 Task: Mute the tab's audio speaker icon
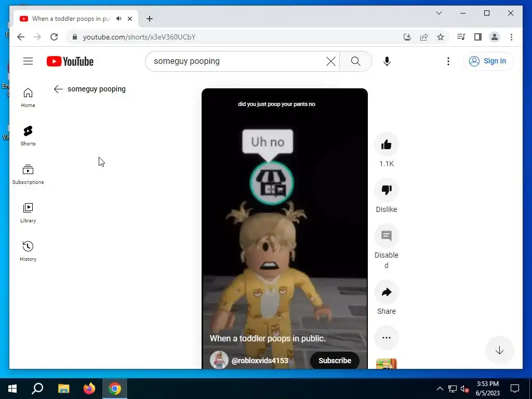pyautogui.click(x=119, y=19)
